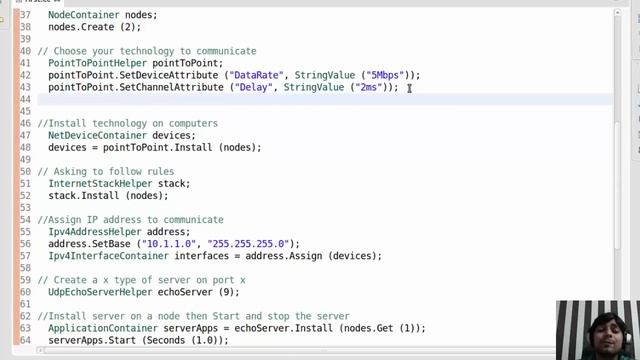Screen dimensions: 640x360
Task: Click "PointToPointHelper pointToPoint;" declaration
Action: click(x=136, y=63)
